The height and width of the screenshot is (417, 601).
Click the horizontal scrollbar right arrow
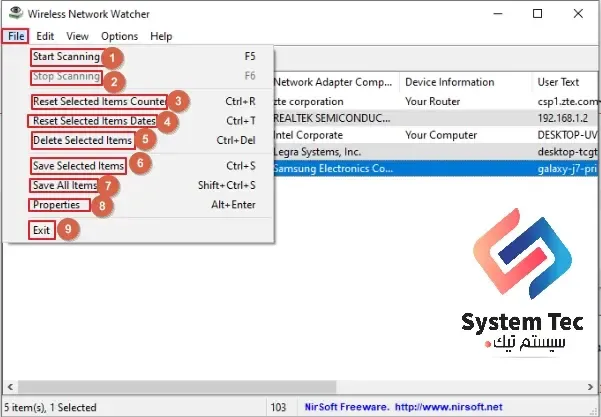point(591,387)
